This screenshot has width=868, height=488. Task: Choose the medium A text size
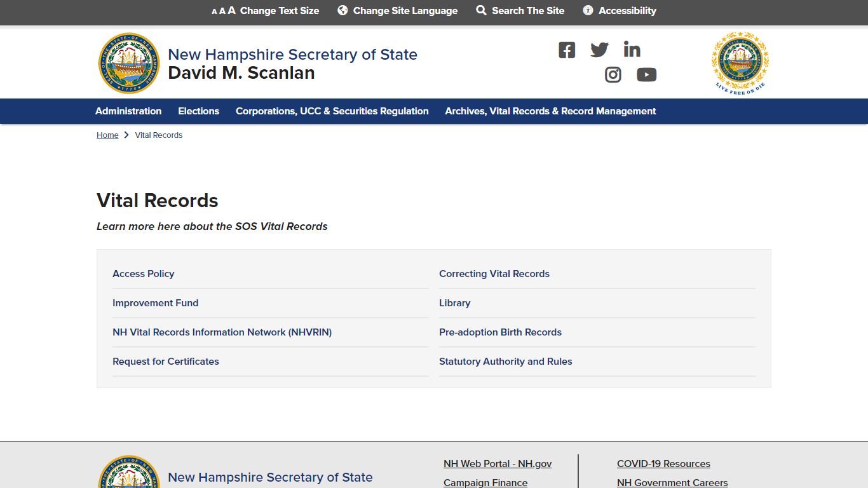pyautogui.click(x=222, y=11)
